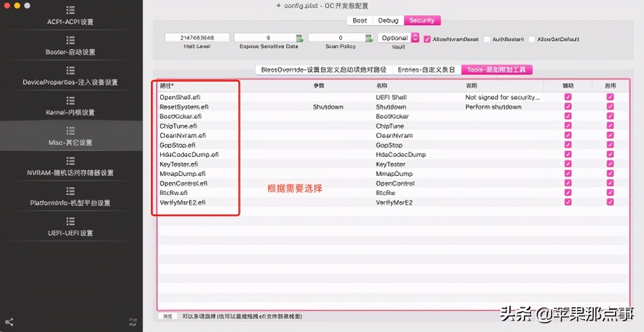Image resolution: width=644 pixels, height=332 pixels.
Task: Click the Scan Policy stepper control
Action: (x=368, y=38)
